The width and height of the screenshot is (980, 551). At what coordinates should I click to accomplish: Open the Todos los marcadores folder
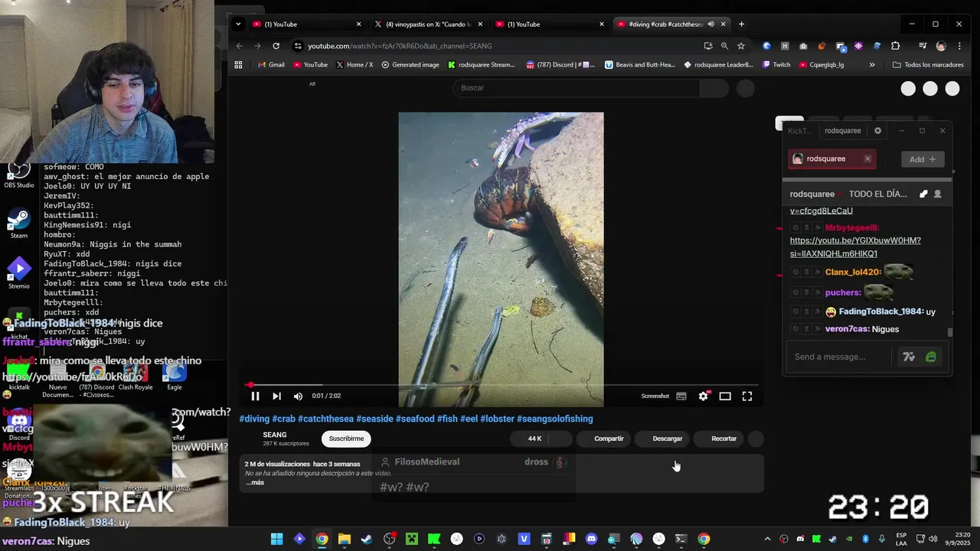928,65
